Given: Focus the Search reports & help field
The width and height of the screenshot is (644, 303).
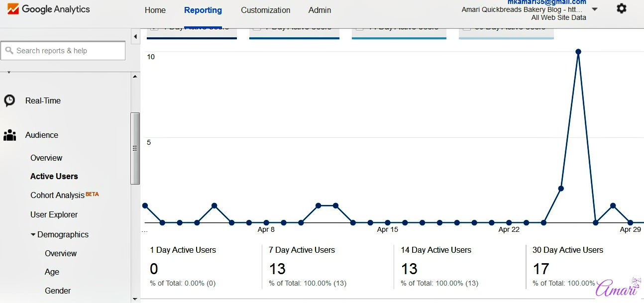Looking at the screenshot, I should [69, 51].
